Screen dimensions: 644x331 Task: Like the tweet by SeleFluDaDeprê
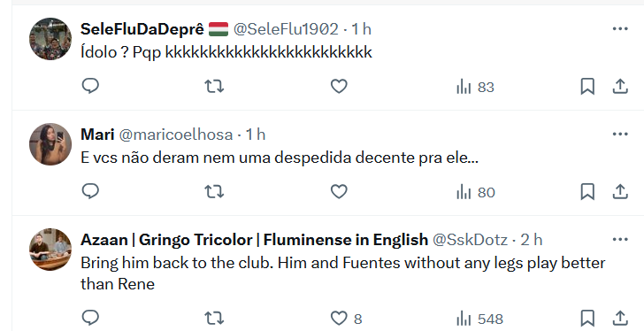(x=339, y=86)
